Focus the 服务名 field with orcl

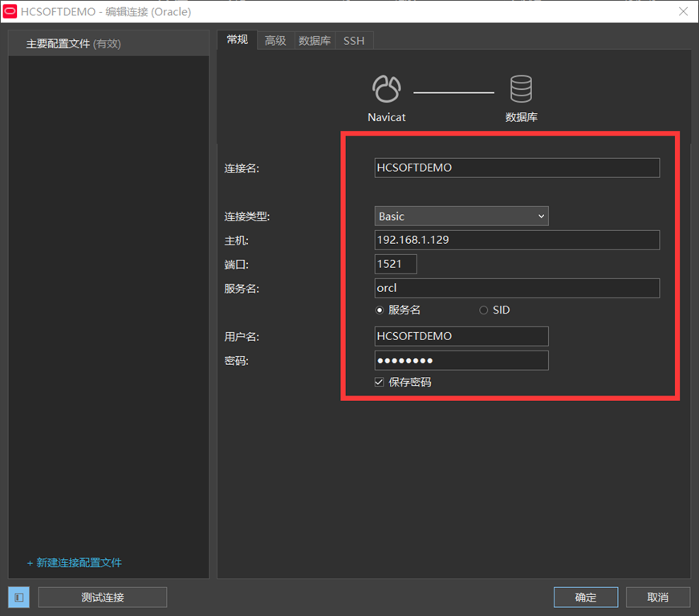click(x=517, y=288)
